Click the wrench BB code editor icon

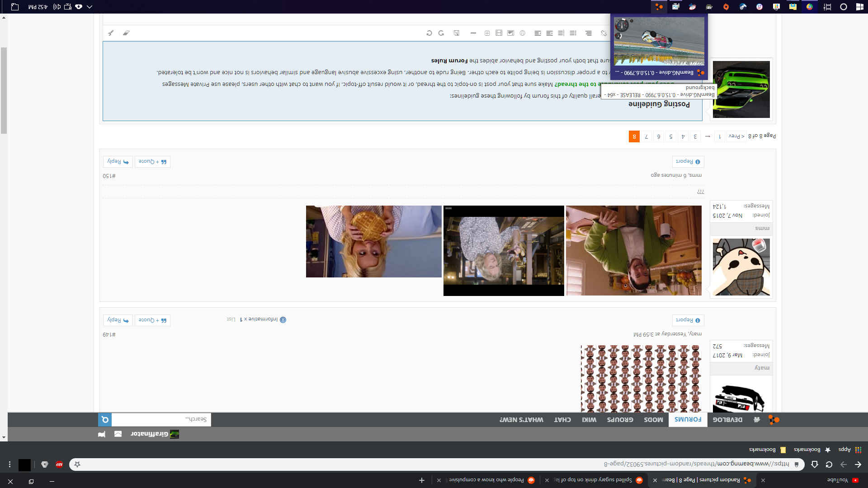pyautogui.click(x=111, y=33)
